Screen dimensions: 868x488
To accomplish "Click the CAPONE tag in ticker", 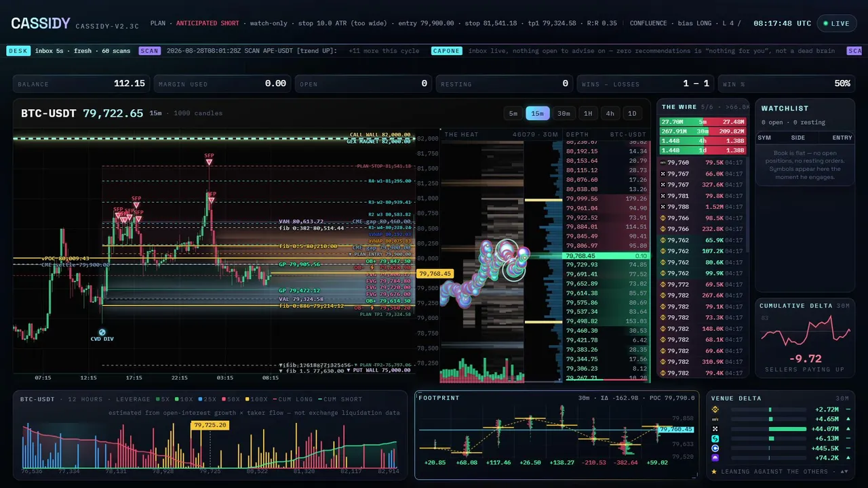I will pyautogui.click(x=446, y=51).
